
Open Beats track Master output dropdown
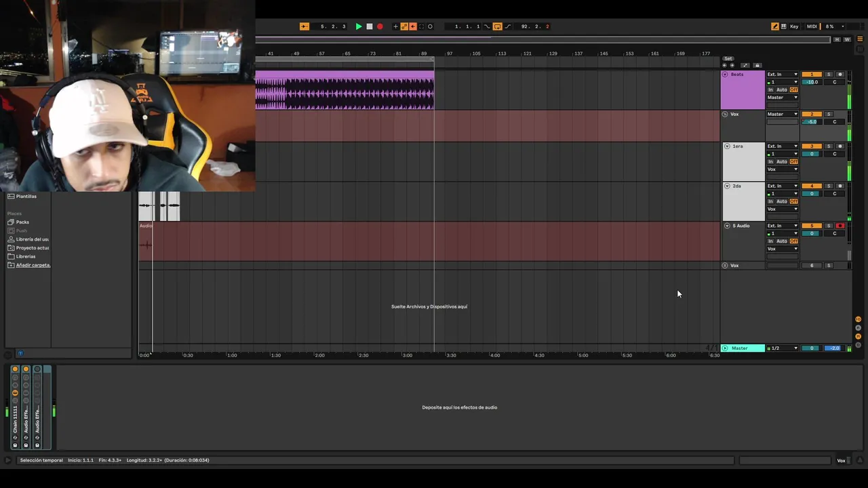(x=783, y=98)
